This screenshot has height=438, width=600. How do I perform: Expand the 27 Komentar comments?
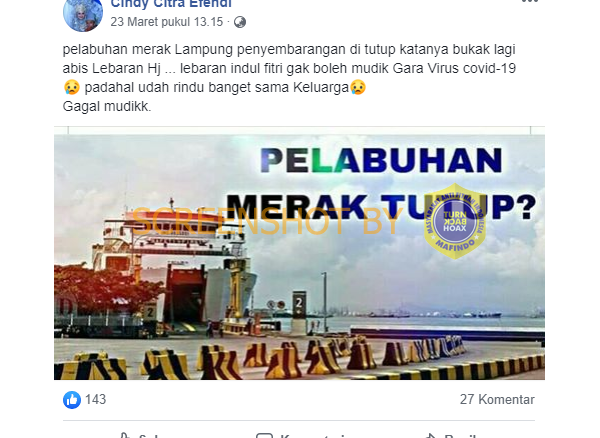[497, 400]
